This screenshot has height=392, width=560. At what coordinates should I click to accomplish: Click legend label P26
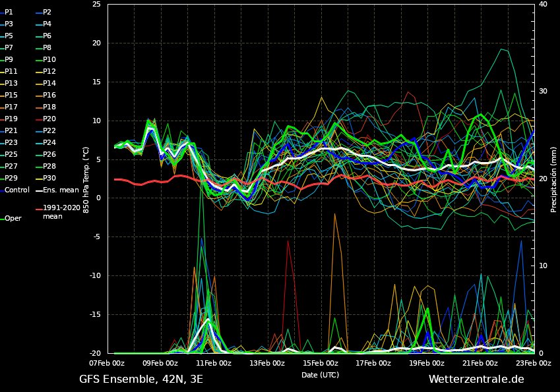[x=46, y=154]
